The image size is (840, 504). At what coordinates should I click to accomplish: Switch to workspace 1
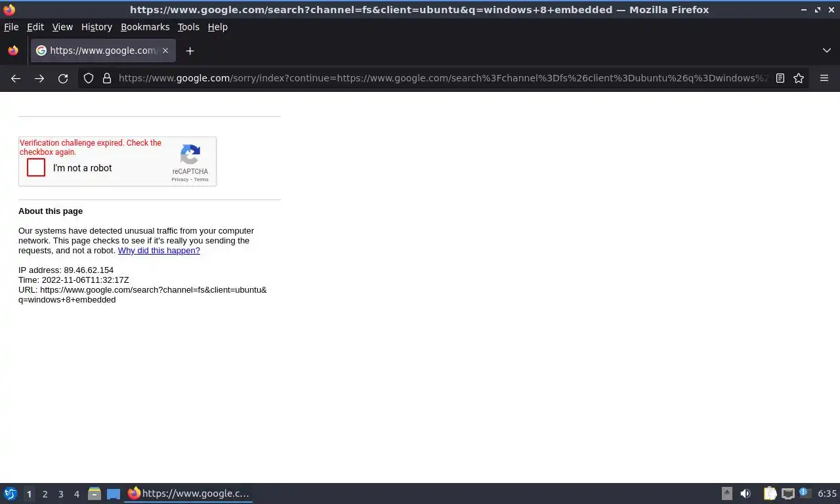pyautogui.click(x=29, y=494)
